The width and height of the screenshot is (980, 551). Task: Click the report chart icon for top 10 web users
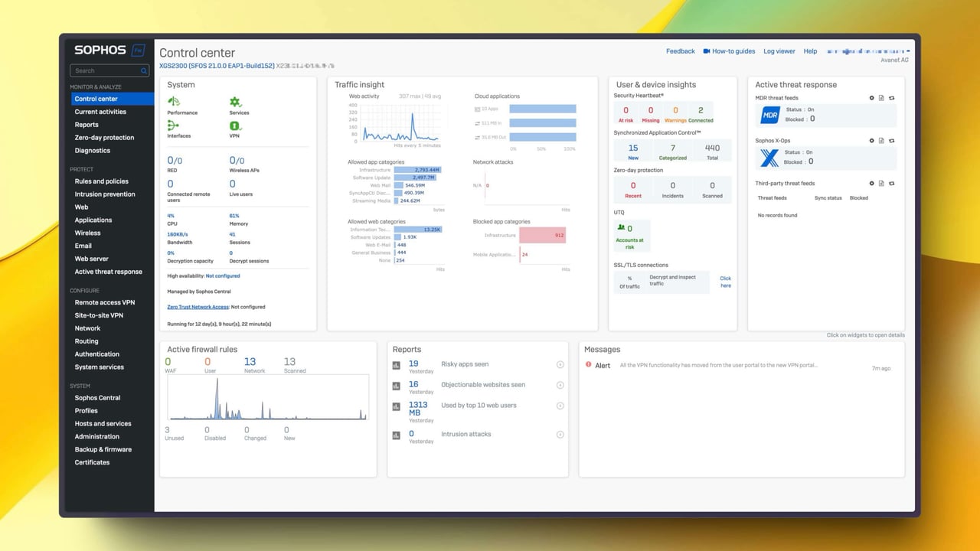click(397, 407)
